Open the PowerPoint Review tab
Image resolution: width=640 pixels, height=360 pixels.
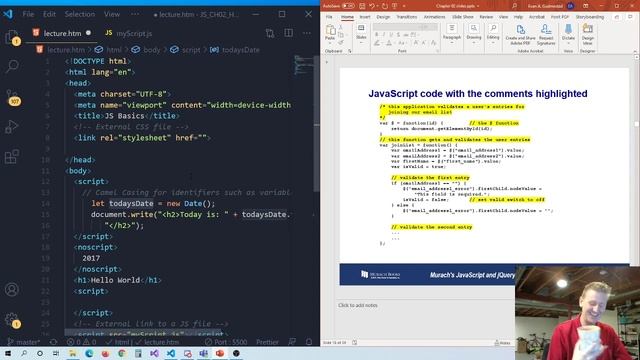pyautogui.click(x=486, y=17)
